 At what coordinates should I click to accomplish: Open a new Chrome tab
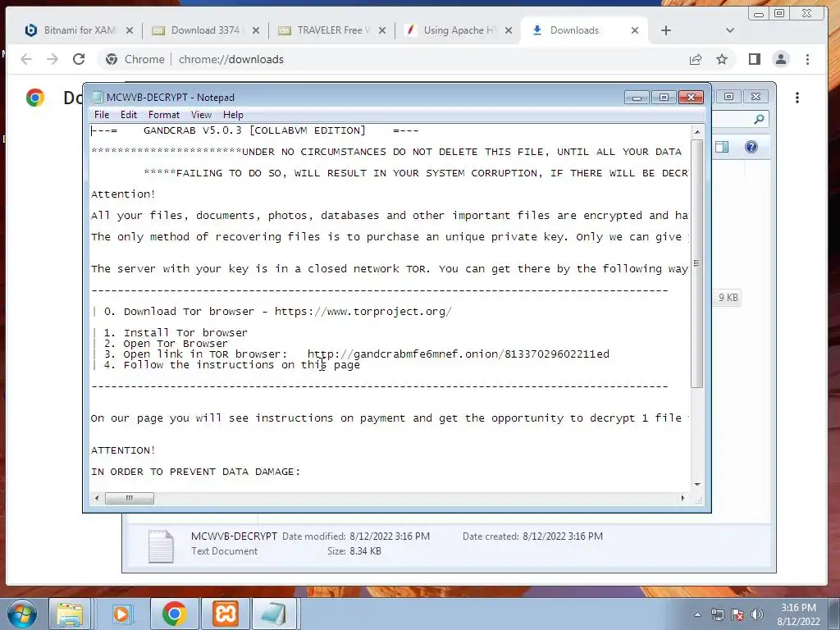[666, 30]
